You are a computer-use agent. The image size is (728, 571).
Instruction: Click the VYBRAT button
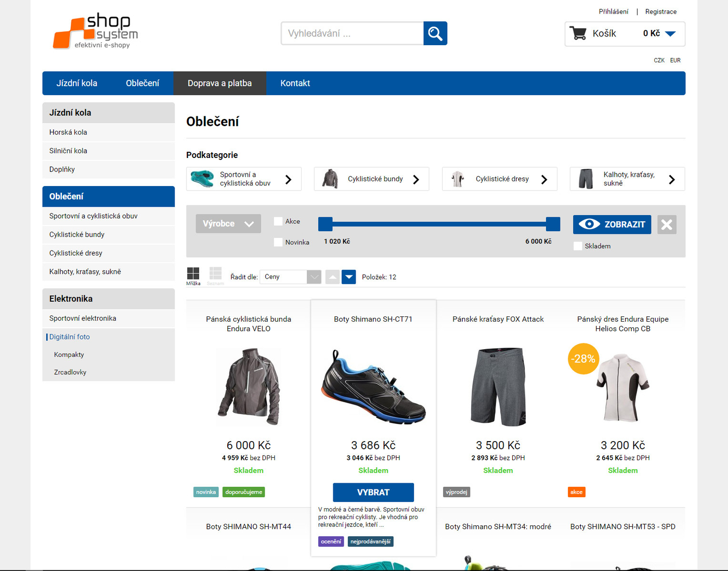point(373,493)
